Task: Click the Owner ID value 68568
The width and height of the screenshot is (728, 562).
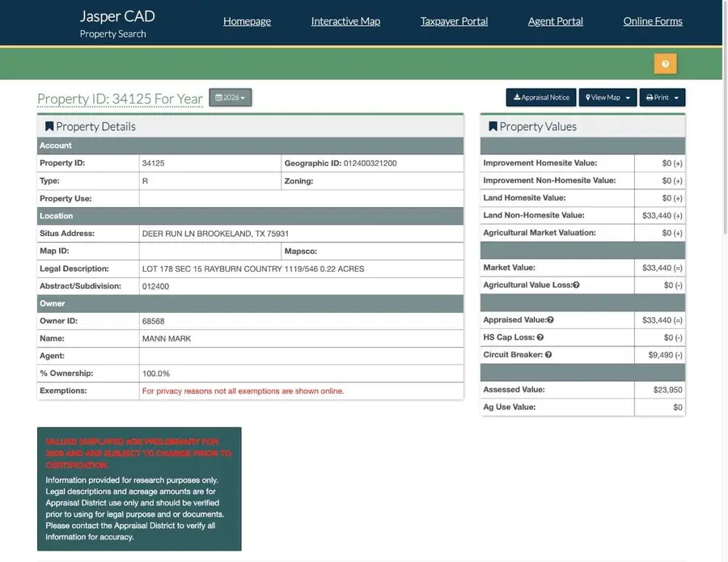Action: [x=153, y=321]
